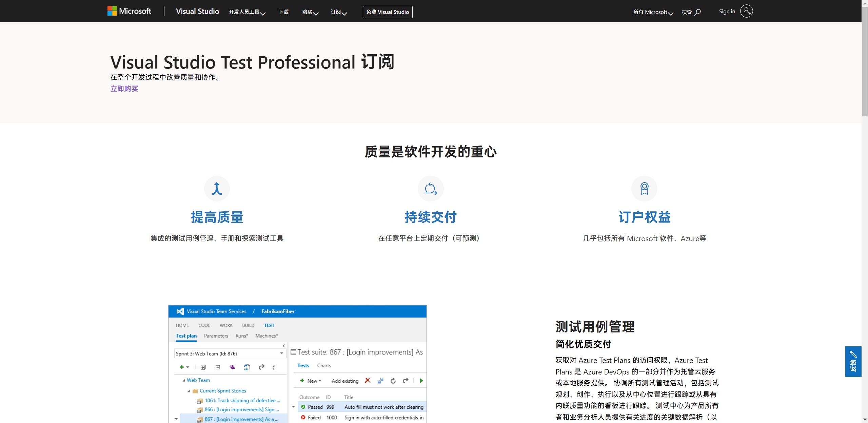Click the 质量是软件开发的重心 heading
The image size is (868, 423).
(431, 152)
